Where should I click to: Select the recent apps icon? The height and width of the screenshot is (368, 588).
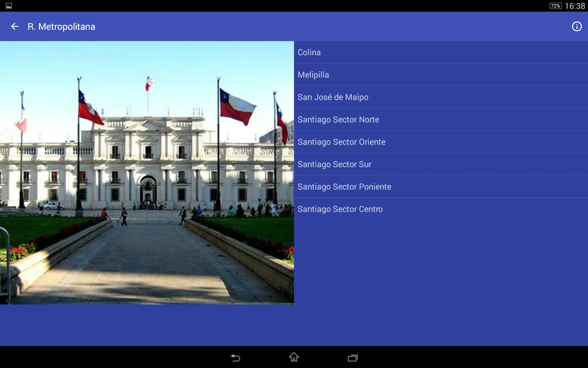[353, 358]
